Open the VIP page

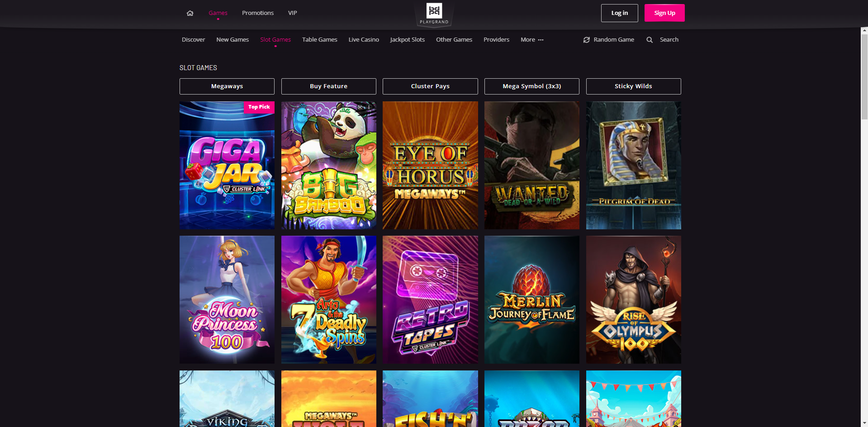click(x=293, y=13)
